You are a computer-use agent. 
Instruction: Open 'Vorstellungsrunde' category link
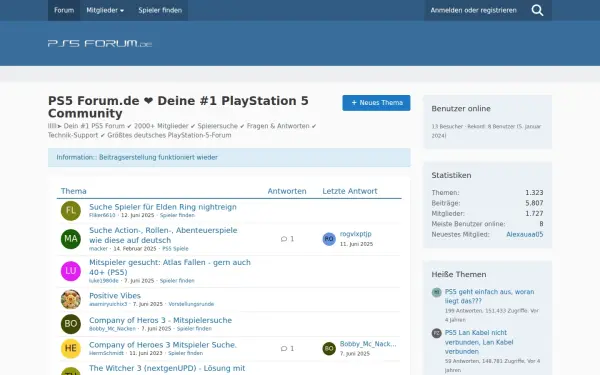[x=191, y=304]
